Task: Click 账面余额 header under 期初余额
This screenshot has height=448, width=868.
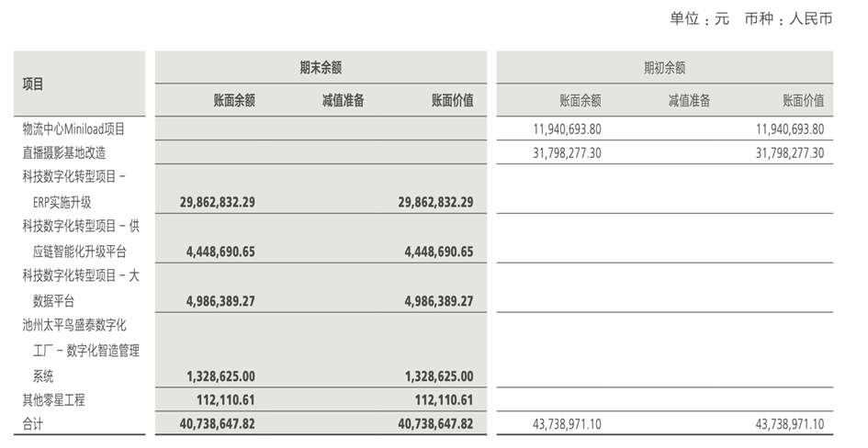Action: pyautogui.click(x=580, y=101)
